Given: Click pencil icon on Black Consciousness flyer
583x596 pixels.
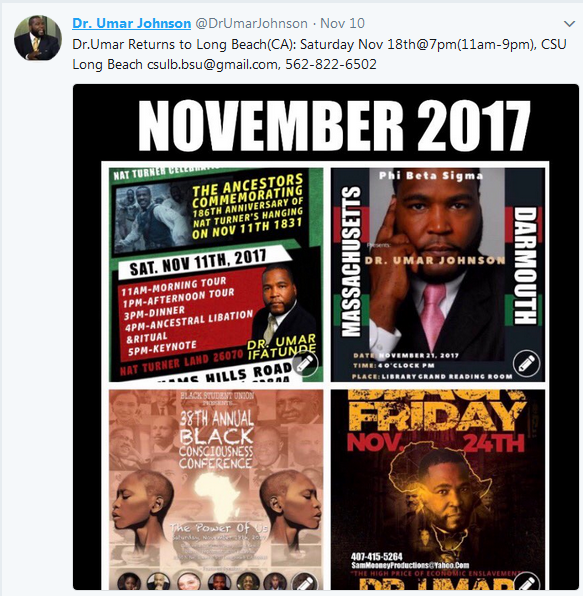Looking at the screenshot, I should point(305,582).
